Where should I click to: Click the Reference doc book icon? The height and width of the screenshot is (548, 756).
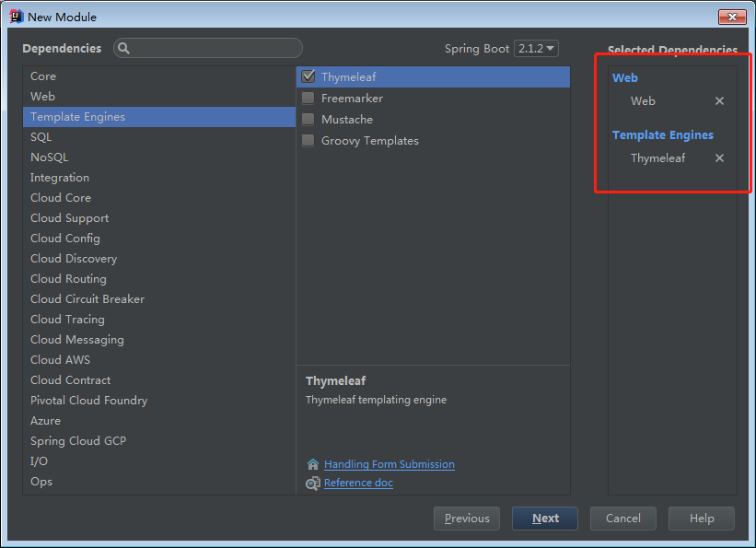click(313, 483)
